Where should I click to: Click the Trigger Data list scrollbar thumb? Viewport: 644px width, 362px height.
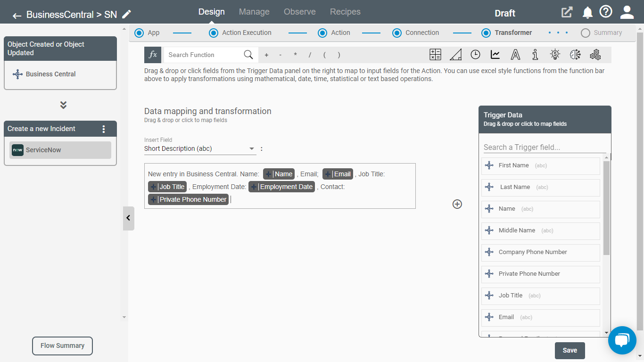(607, 207)
